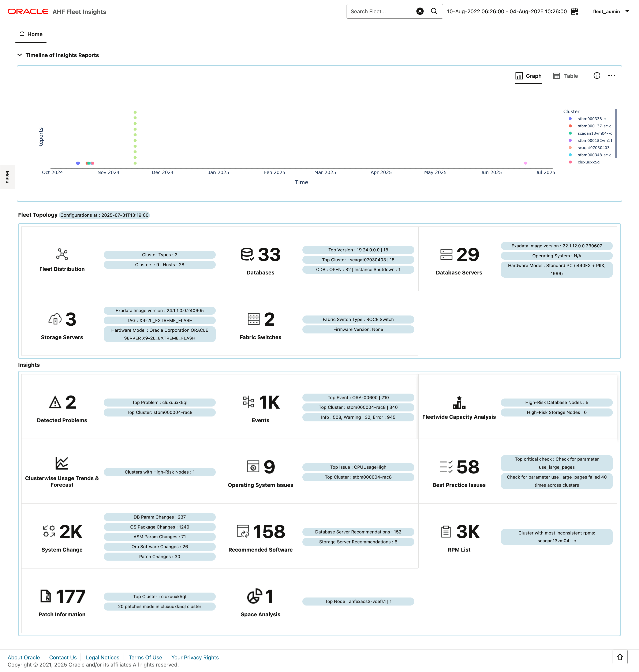This screenshot has width=639, height=672.
Task: Open the Legal Notices link
Action: click(102, 657)
